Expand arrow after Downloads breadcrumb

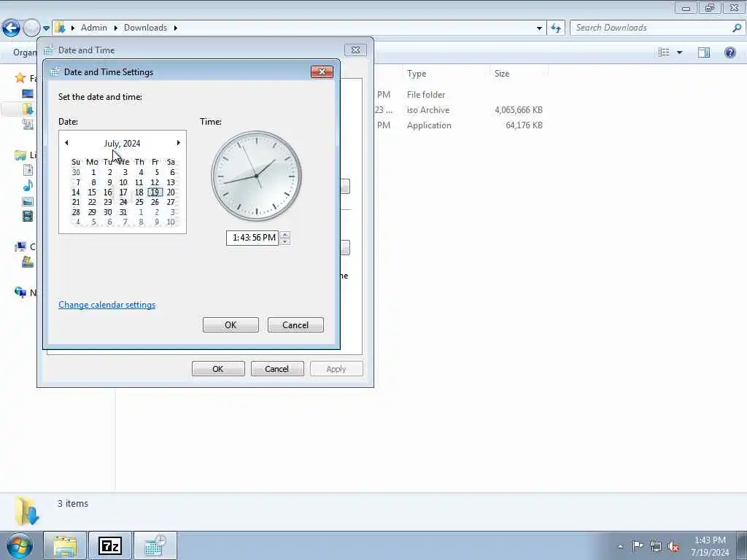tap(175, 28)
